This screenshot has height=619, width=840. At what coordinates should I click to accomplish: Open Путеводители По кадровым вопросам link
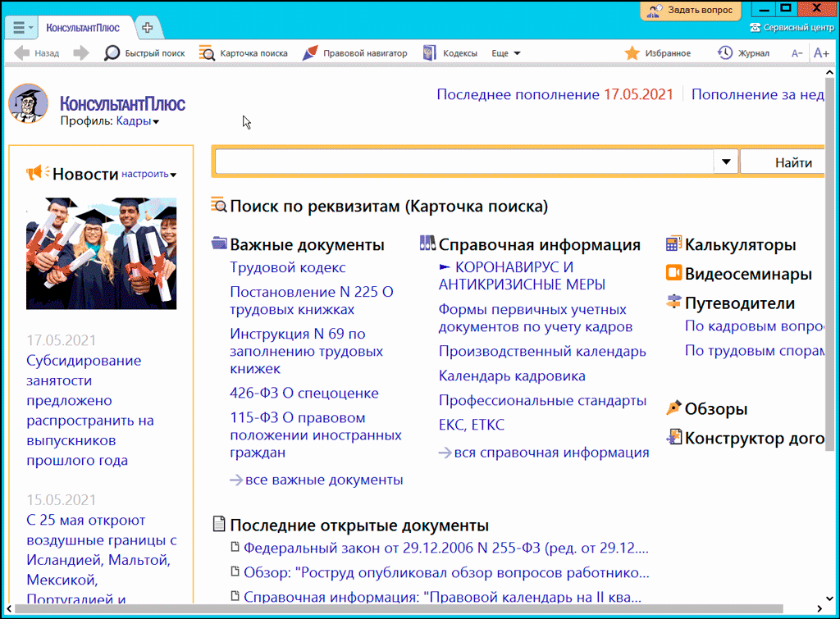pos(755,326)
